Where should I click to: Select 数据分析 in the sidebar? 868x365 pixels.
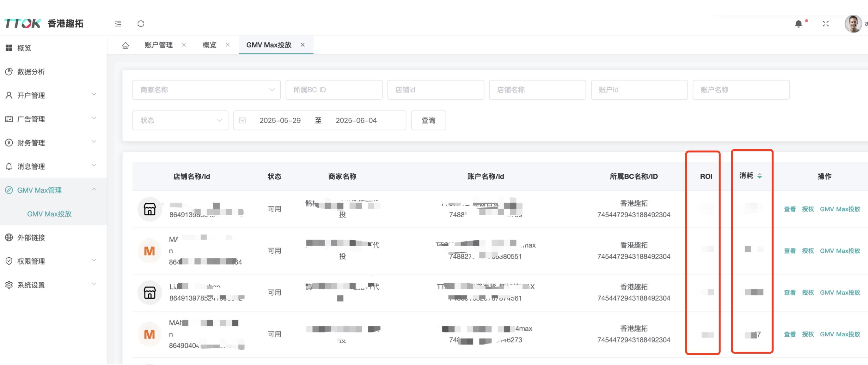pos(31,72)
